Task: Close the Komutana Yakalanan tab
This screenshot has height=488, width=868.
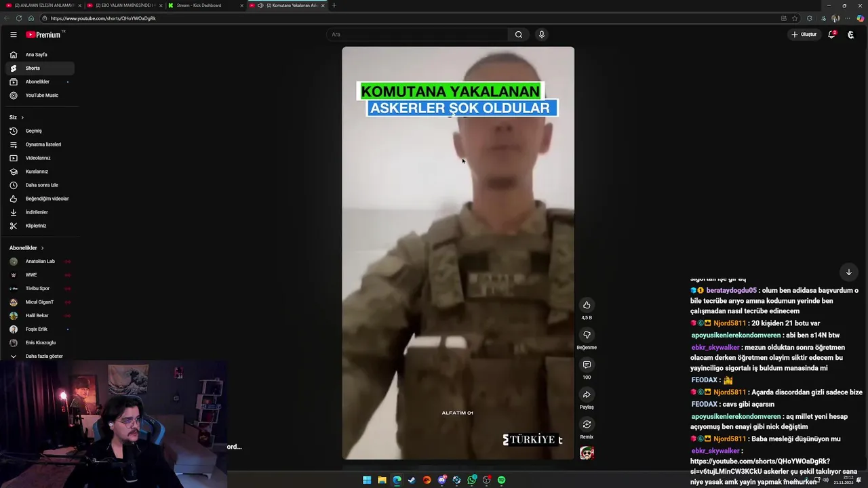Action: 323,5
